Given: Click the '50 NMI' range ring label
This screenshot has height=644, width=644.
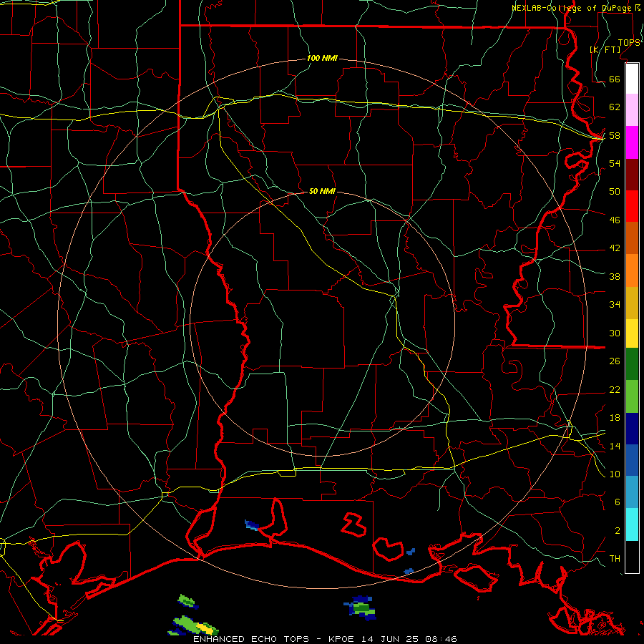Looking at the screenshot, I should point(322,191).
